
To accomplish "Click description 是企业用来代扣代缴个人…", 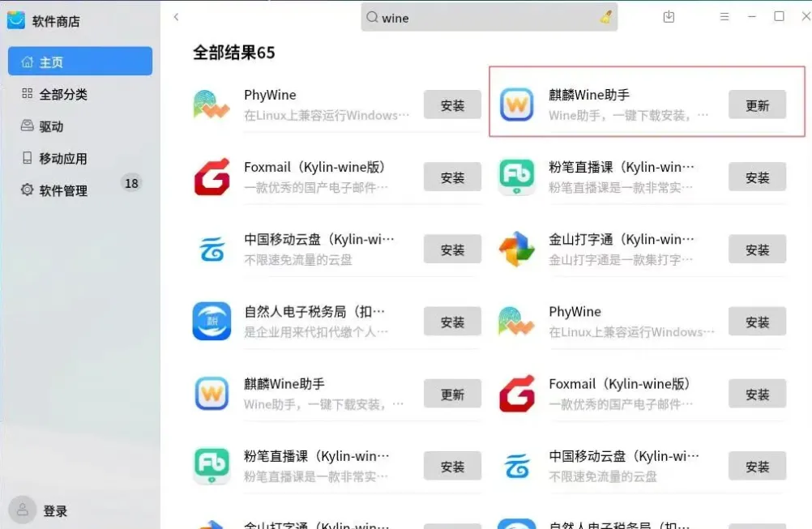I will click(316, 332).
